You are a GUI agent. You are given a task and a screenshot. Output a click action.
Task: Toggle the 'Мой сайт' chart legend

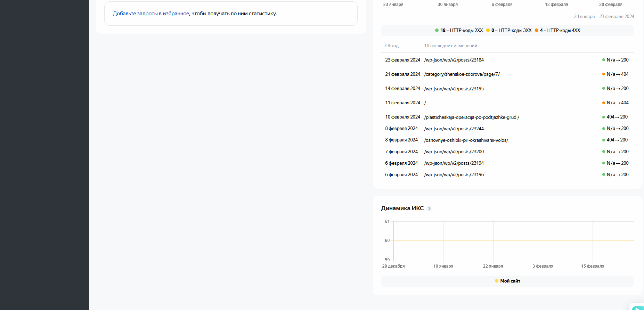[507, 281]
